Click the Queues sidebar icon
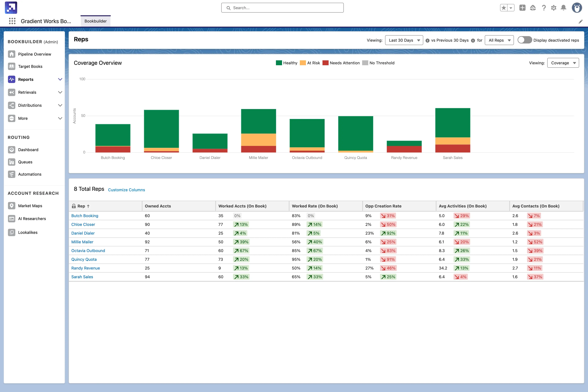The width and height of the screenshot is (588, 392). [x=11, y=162]
